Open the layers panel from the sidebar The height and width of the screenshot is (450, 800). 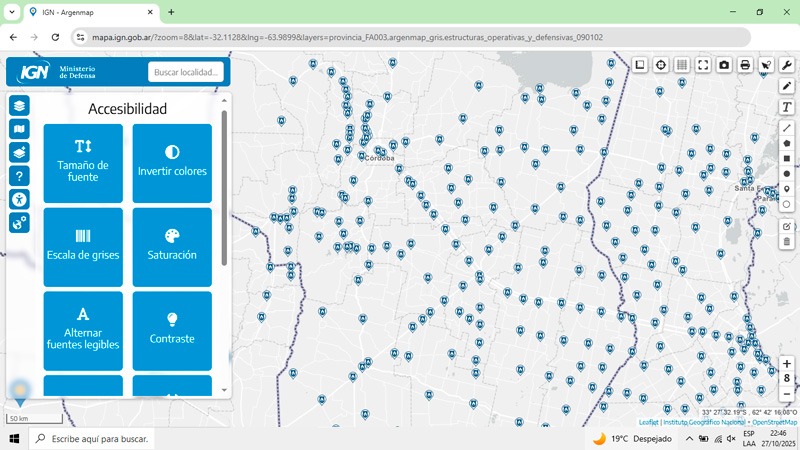tap(19, 105)
